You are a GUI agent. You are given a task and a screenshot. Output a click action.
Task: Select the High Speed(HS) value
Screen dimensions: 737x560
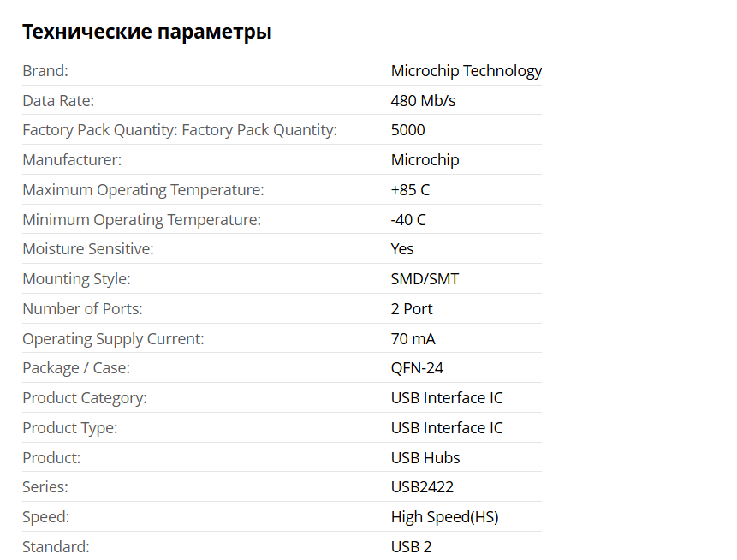pyautogui.click(x=444, y=517)
